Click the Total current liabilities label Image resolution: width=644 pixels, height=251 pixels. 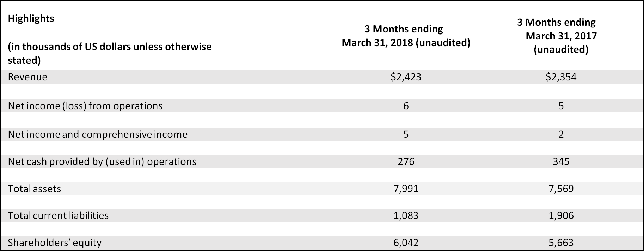click(x=58, y=216)
